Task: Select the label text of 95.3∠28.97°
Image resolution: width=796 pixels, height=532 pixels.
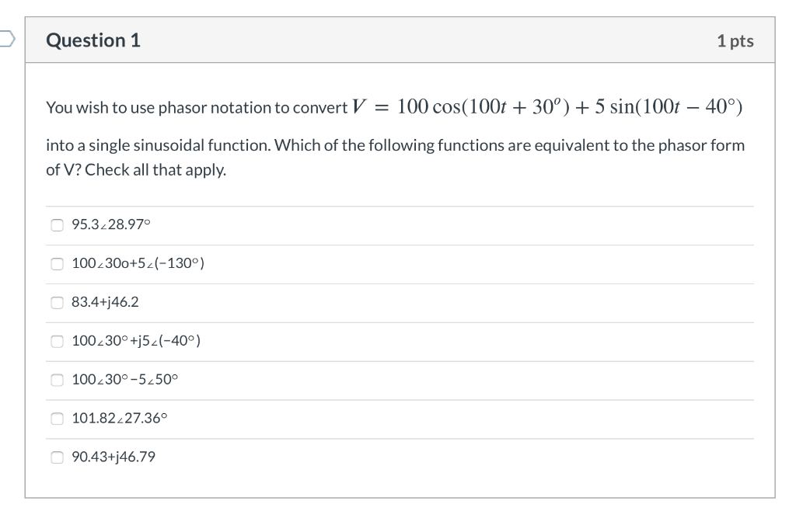Action: [x=110, y=224]
